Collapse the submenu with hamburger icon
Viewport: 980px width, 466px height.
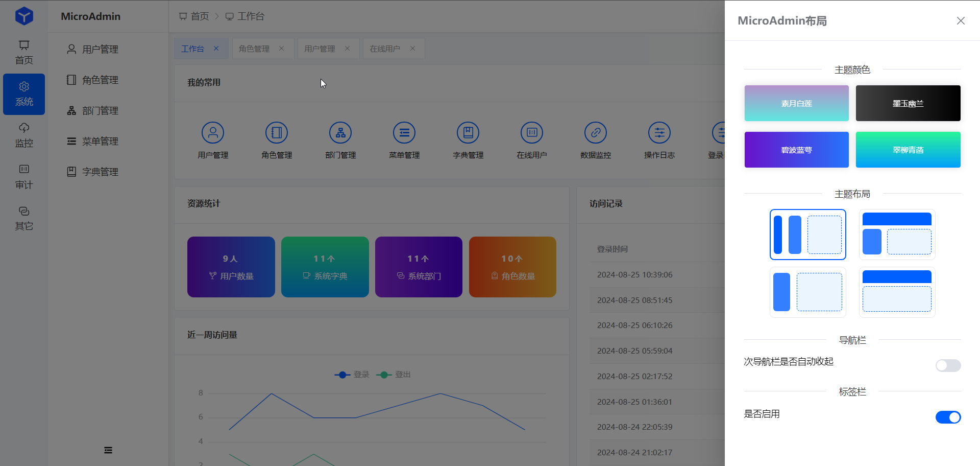pos(108,450)
